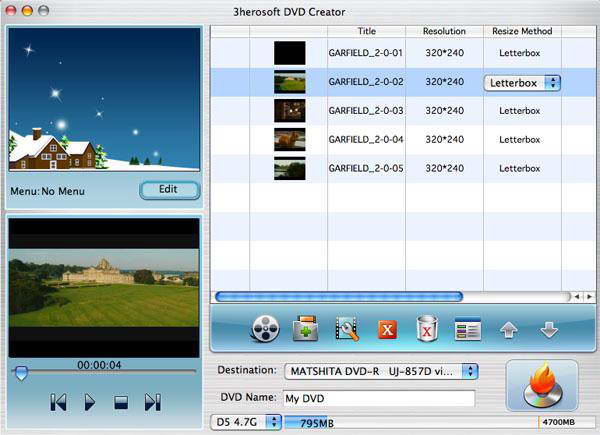Image resolution: width=600 pixels, height=435 pixels.
Task: Click the 00:00:04 playback time label
Action: (x=99, y=365)
